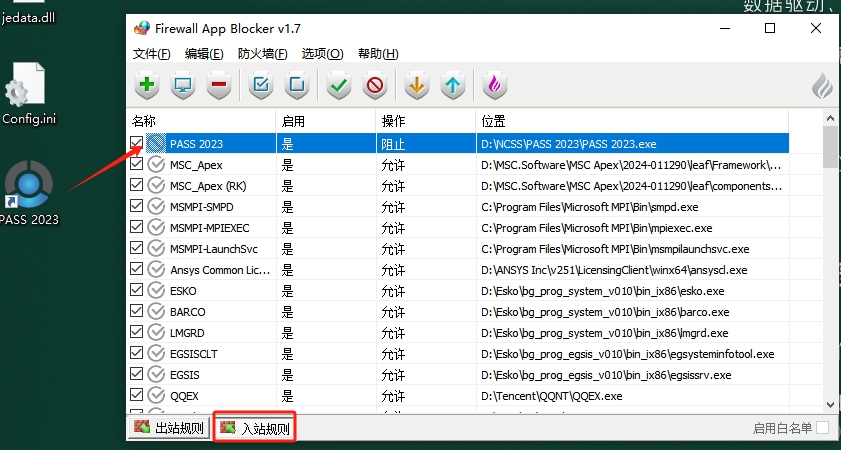Uncheck the EGSISCLT rule checkbox

(136, 353)
